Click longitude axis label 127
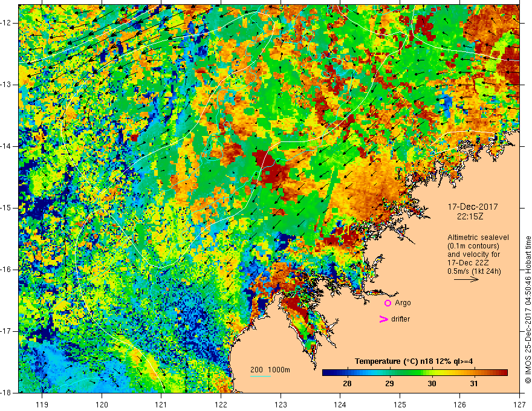The image size is (532, 411). click(x=519, y=405)
